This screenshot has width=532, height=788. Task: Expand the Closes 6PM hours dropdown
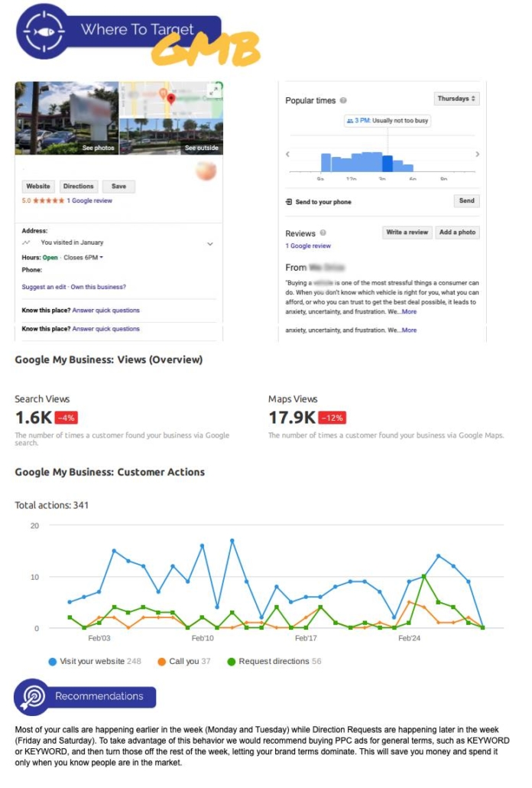point(83,257)
